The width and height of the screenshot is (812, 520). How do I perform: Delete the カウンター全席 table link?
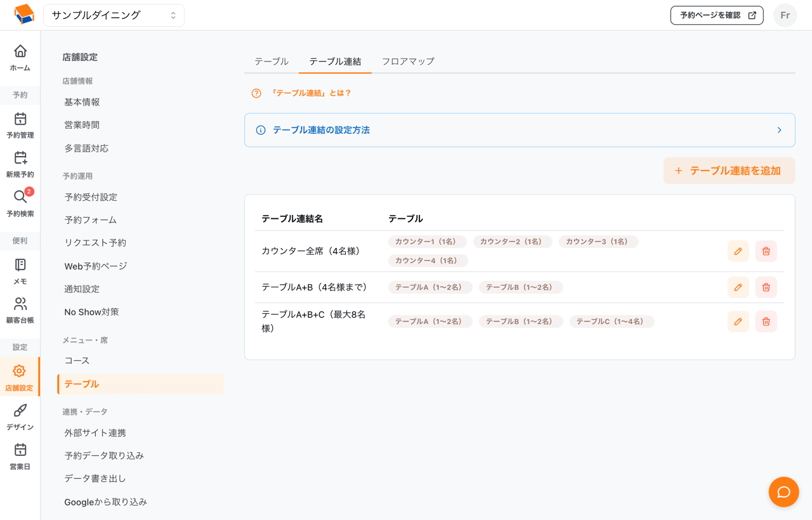point(766,251)
